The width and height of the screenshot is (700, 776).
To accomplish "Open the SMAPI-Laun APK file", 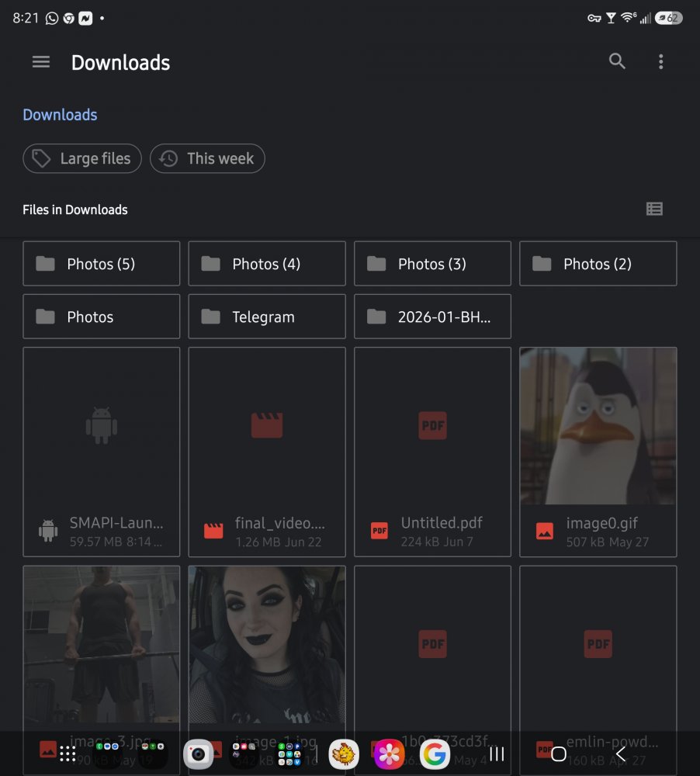I will pyautogui.click(x=102, y=452).
